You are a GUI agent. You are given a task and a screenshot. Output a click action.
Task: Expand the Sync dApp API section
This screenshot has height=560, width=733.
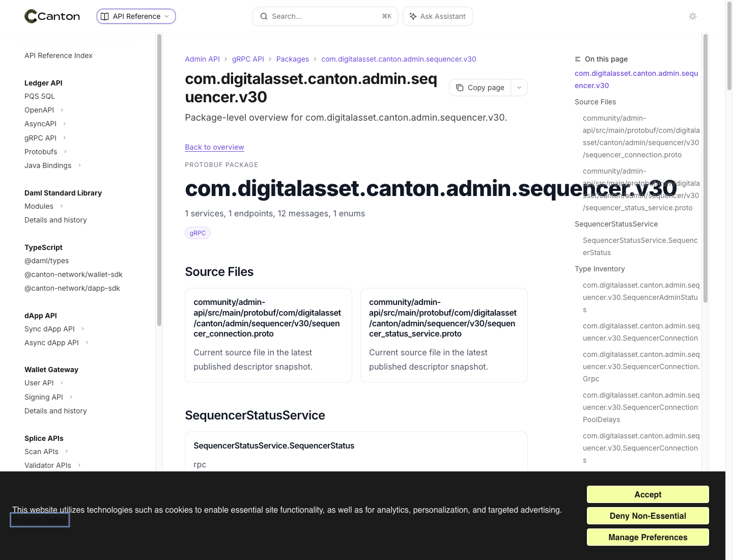tap(54, 329)
